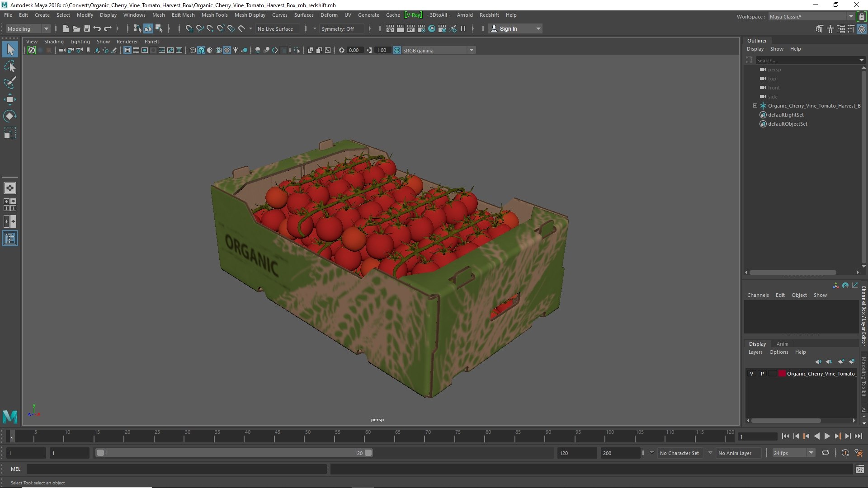Click the Save scene icon
Screen dimensions: 868x488
click(87, 28)
